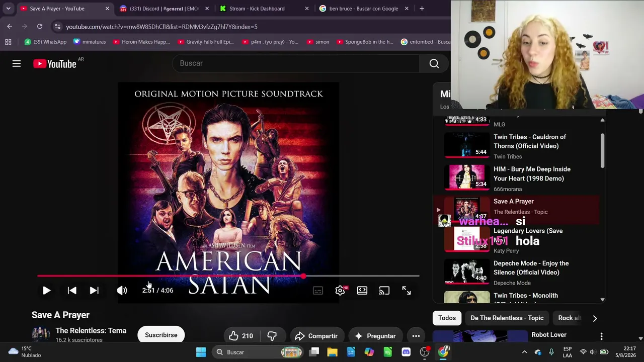This screenshot has width=644, height=362.
Task: Open the miniaturas bookmark
Action: tap(90, 42)
